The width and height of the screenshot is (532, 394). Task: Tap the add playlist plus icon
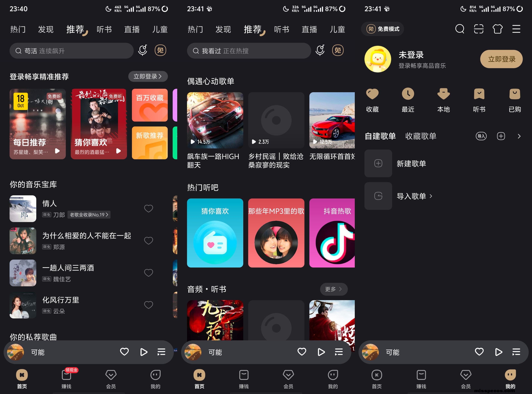tap(501, 136)
